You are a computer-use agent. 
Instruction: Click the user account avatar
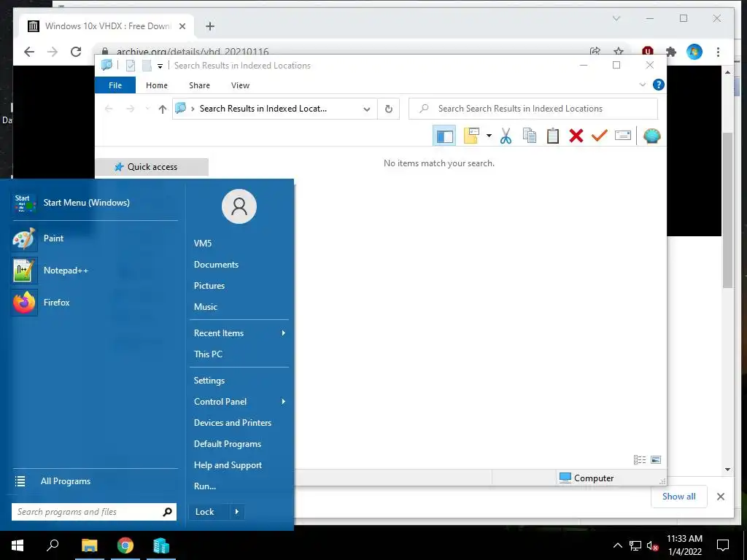(239, 206)
